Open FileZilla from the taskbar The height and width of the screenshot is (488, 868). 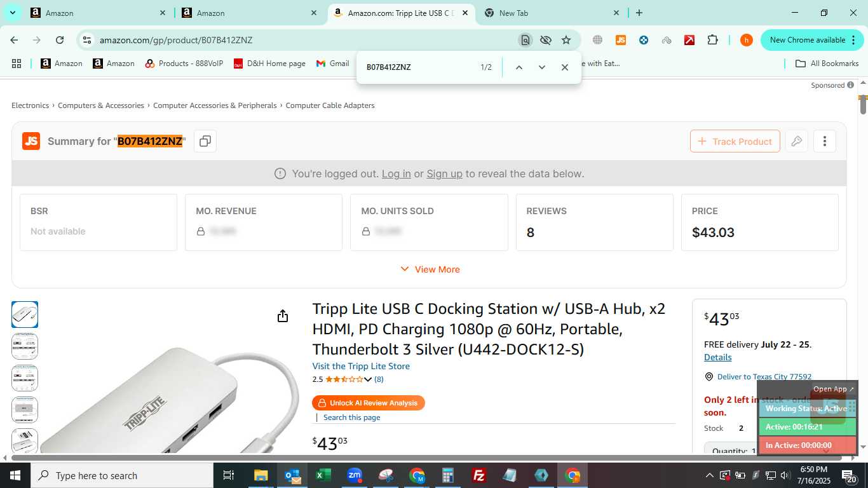(x=479, y=475)
